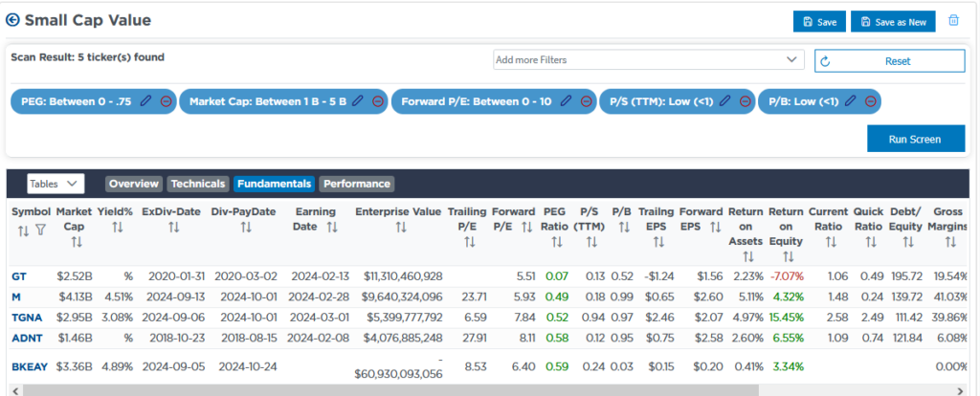Image resolution: width=980 pixels, height=396 pixels.
Task: Edit the PEG filter with the pencil icon
Action: pos(145,101)
